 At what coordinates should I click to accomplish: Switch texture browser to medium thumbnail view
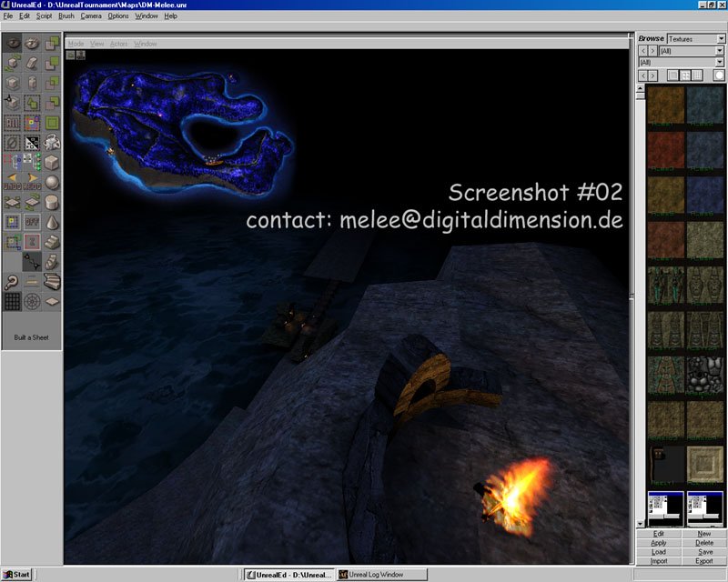coord(685,75)
